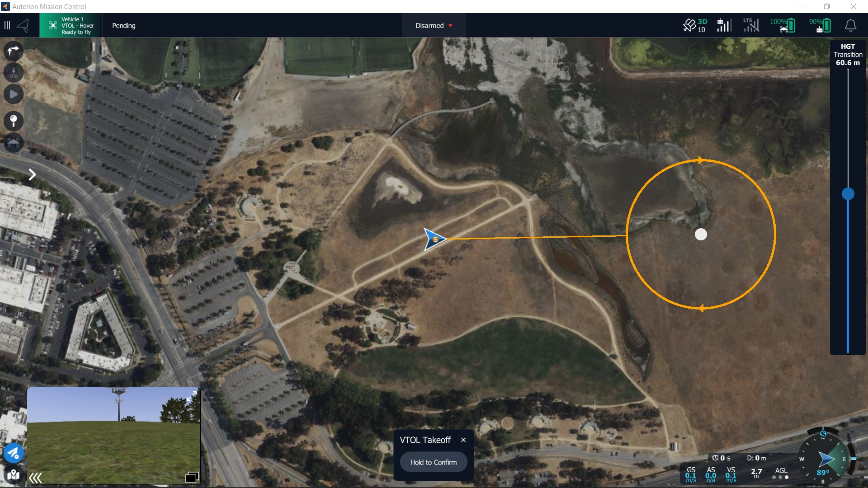868x488 pixels.
Task: Collapse the video feed with triple chevrons
Action: [x=35, y=478]
